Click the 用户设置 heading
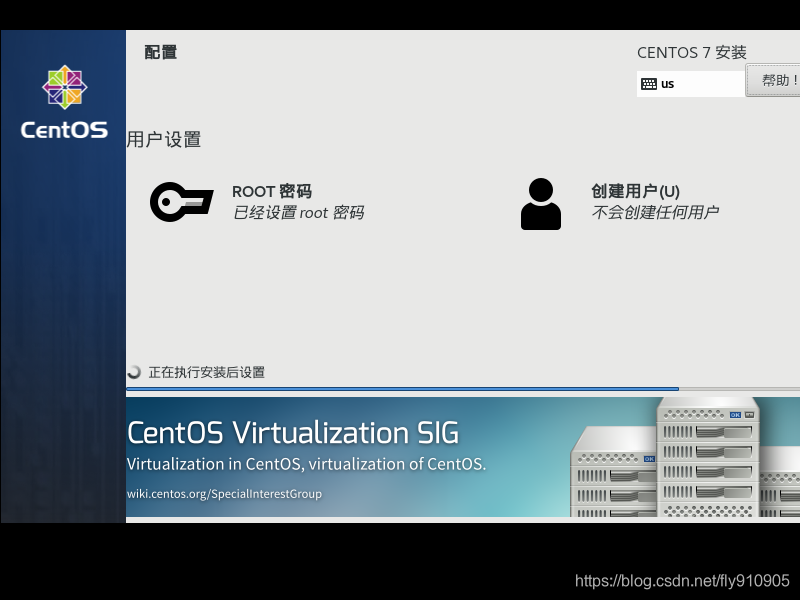Image resolution: width=800 pixels, height=600 pixels. tap(164, 139)
